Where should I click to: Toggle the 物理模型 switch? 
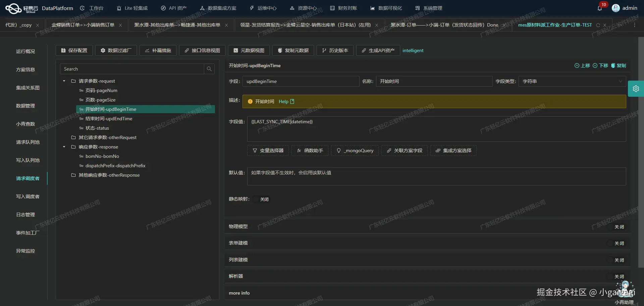pyautogui.click(x=616, y=227)
